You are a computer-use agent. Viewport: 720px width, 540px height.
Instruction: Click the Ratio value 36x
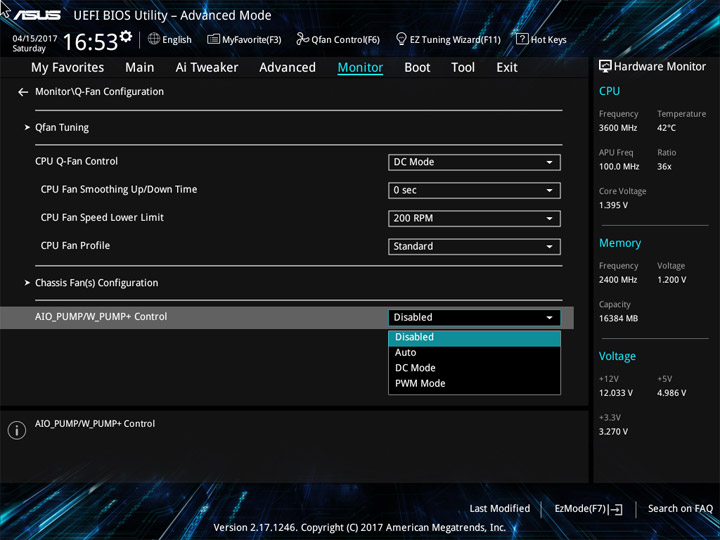(664, 167)
